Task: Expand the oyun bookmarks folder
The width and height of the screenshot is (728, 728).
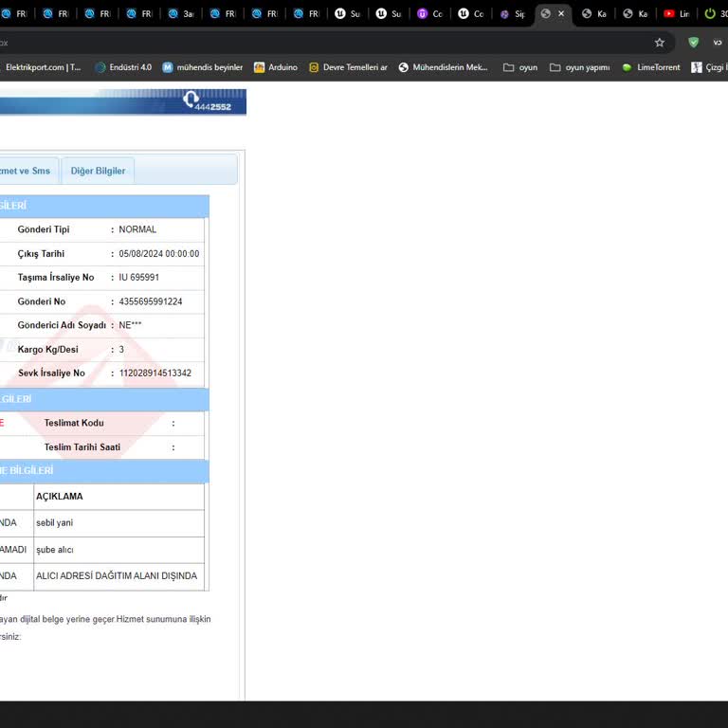Action: (520, 67)
